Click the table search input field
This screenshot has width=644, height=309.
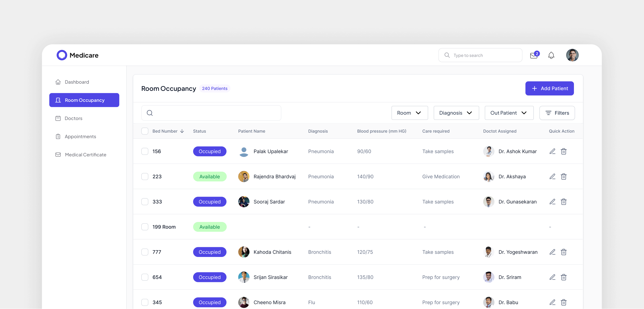coord(215,113)
